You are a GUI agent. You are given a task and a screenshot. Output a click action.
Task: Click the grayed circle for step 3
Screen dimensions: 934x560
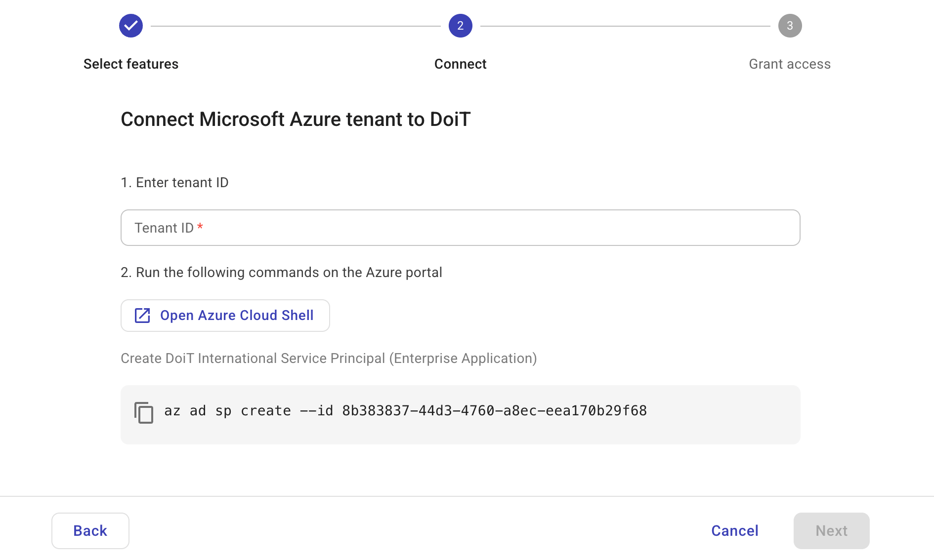[790, 25]
